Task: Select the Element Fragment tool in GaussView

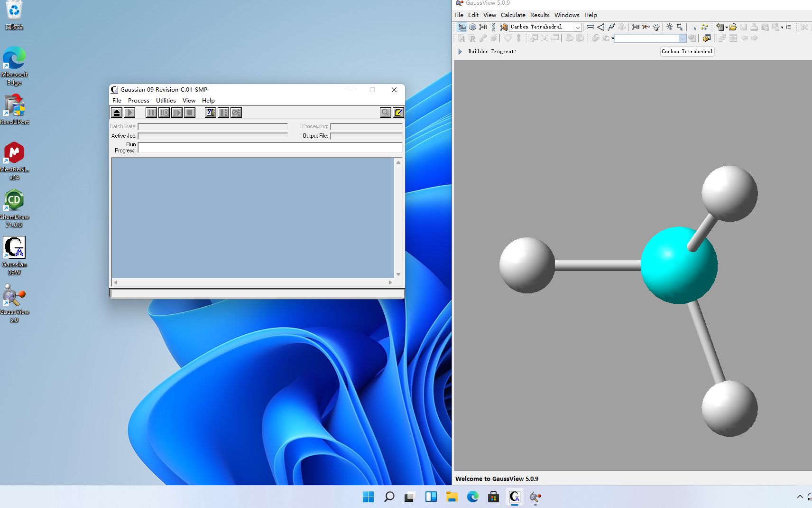Action: point(462,27)
